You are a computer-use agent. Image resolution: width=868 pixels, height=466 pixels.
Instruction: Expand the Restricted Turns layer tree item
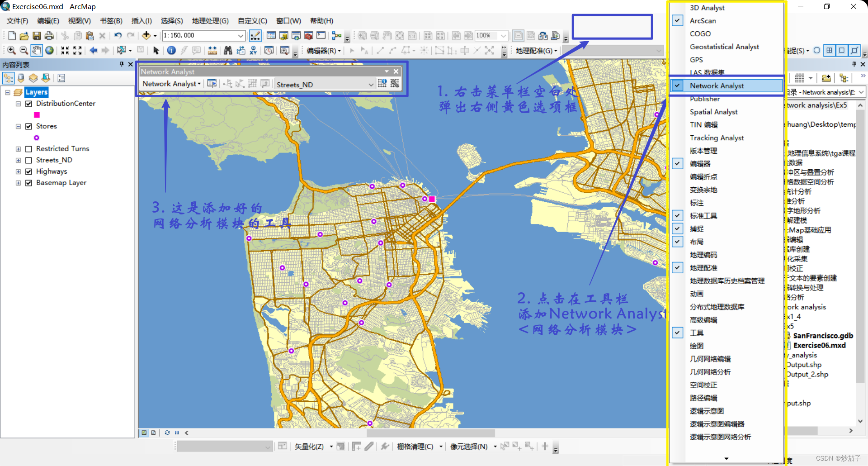pyautogui.click(x=18, y=149)
